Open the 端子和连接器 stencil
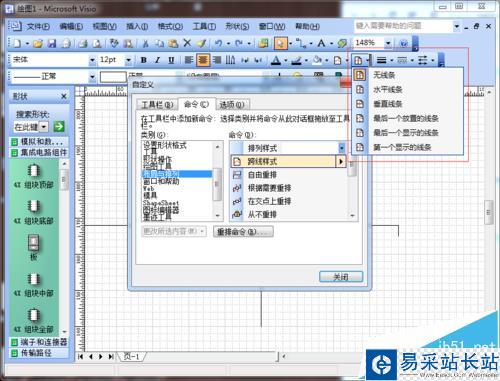The width and height of the screenshot is (500, 381). click(x=39, y=342)
